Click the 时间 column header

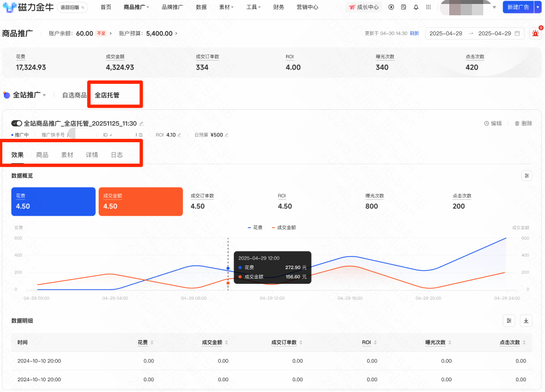(23, 343)
